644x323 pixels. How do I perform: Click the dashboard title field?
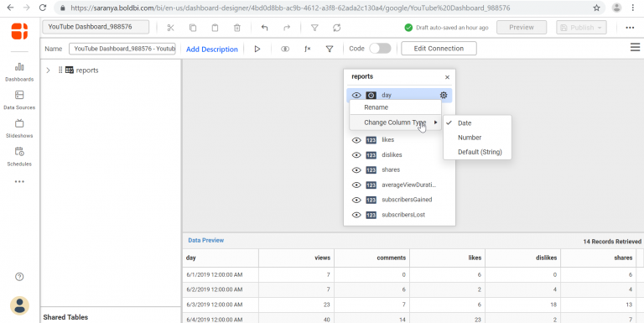coord(96,27)
